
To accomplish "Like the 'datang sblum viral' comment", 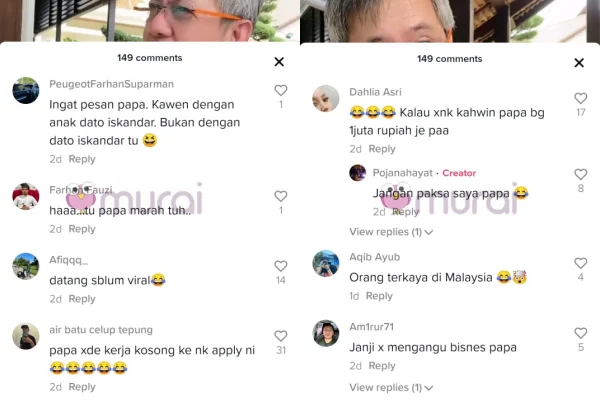I will [280, 266].
